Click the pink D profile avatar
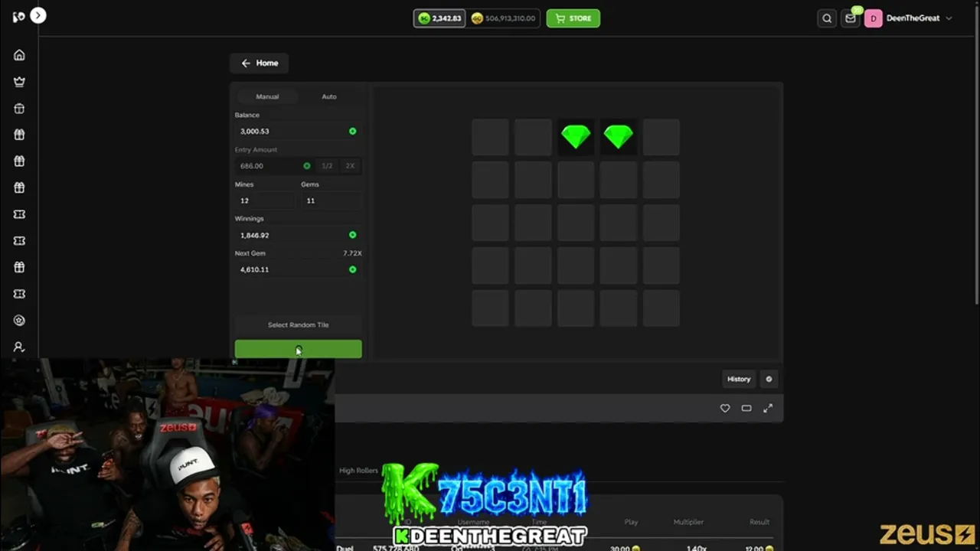 pyautogui.click(x=874, y=18)
